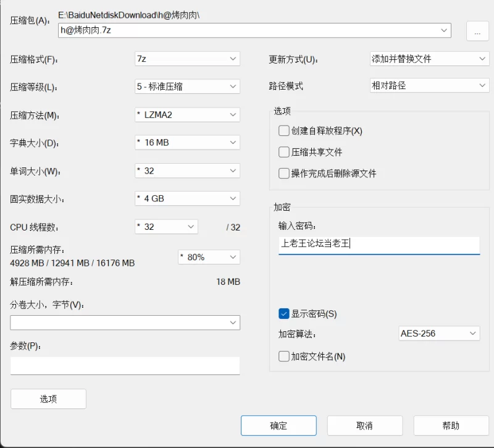Viewport: 494px width, 448px height.
Task: Open the 字典大小 '16 MB' dropdown
Action: [x=188, y=143]
